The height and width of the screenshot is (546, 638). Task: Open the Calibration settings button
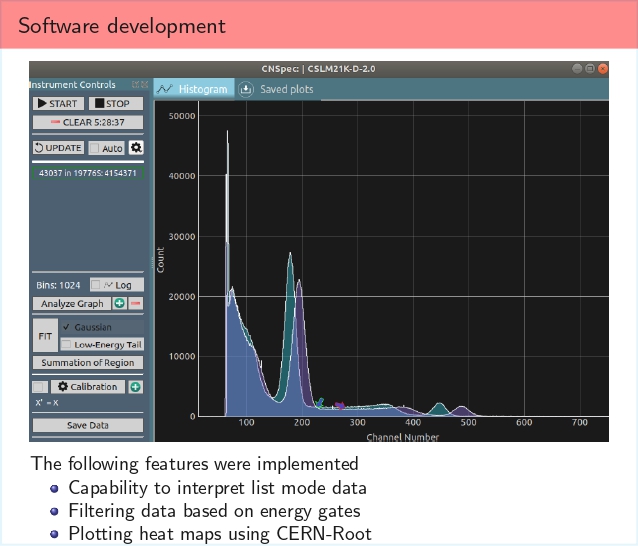click(88, 387)
